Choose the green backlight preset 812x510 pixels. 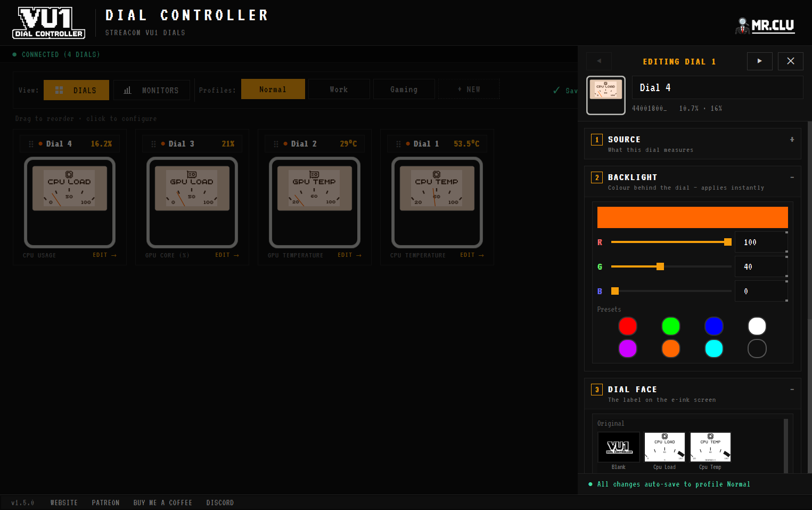pyautogui.click(x=671, y=326)
